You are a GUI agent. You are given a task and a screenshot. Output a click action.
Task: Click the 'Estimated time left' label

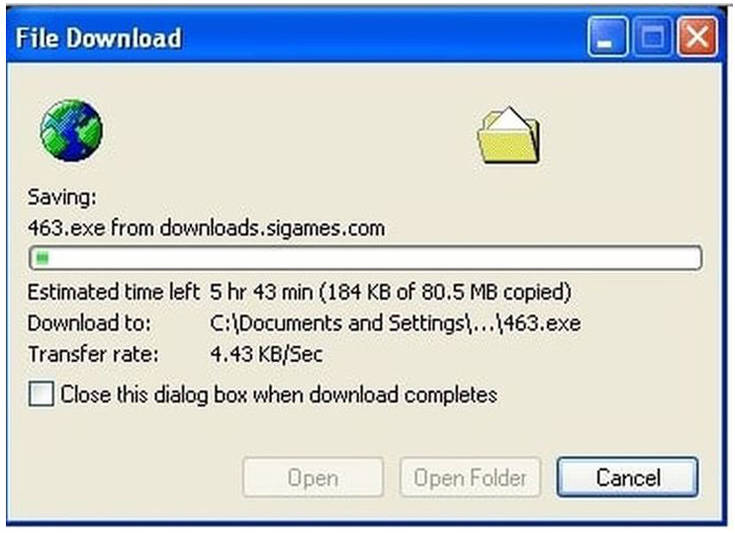click(114, 292)
